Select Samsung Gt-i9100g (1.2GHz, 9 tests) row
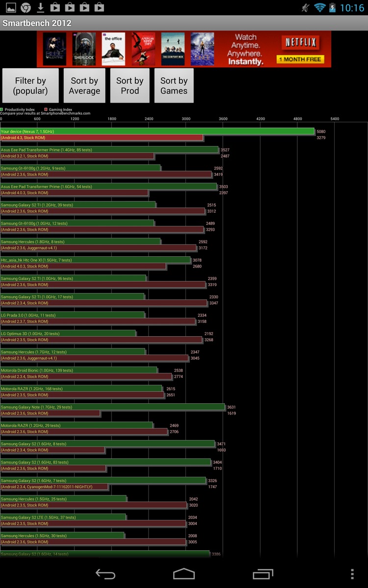This screenshot has width=368, height=588. [x=80, y=168]
